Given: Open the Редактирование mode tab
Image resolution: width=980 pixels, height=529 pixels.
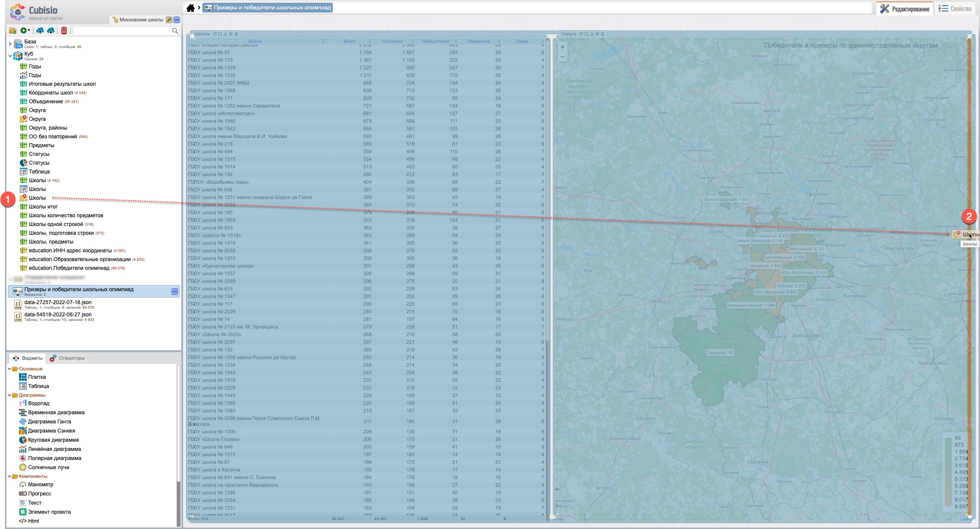Looking at the screenshot, I should [905, 9].
